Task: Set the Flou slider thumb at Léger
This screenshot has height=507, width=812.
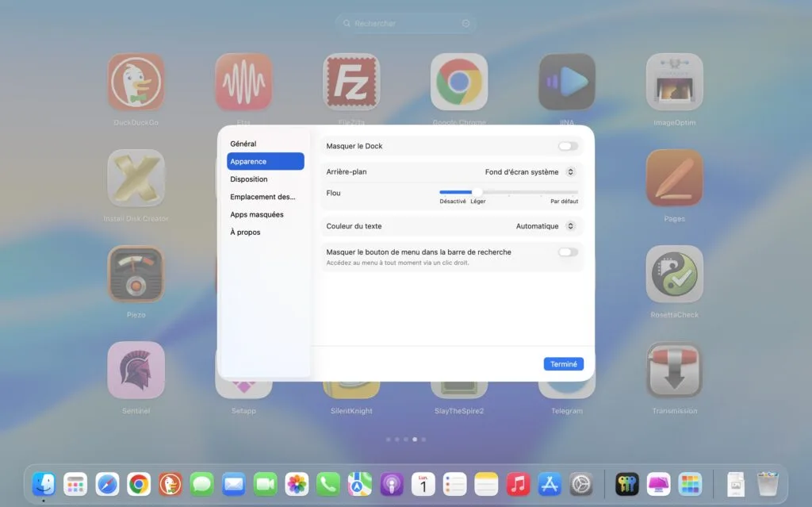Action: click(x=477, y=192)
